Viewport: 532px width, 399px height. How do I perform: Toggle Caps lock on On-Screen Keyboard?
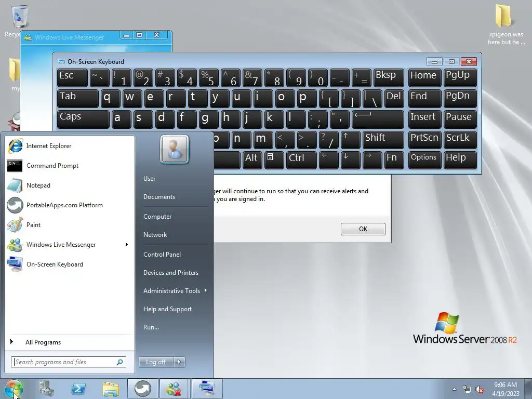[84, 119]
